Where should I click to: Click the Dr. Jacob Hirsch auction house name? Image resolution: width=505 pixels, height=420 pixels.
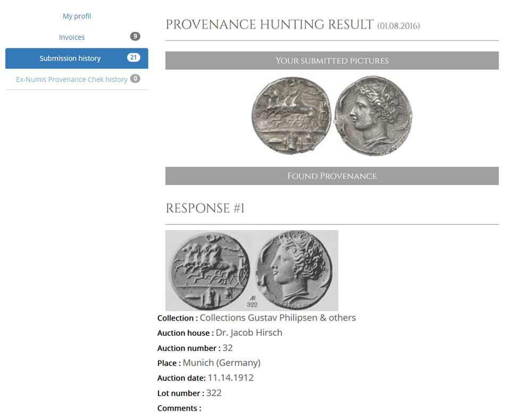[249, 333]
